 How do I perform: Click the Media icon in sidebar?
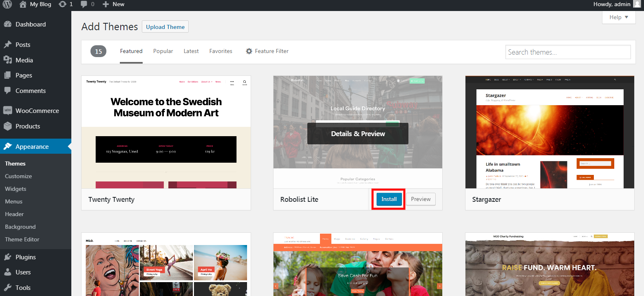pyautogui.click(x=8, y=60)
